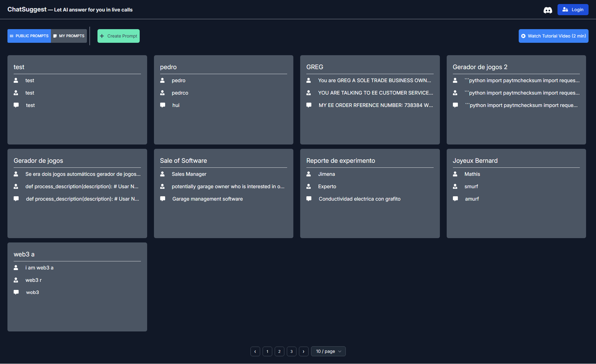Click user icon in Joyeux Bernard card
Image resolution: width=596 pixels, height=364 pixels.
coord(455,174)
